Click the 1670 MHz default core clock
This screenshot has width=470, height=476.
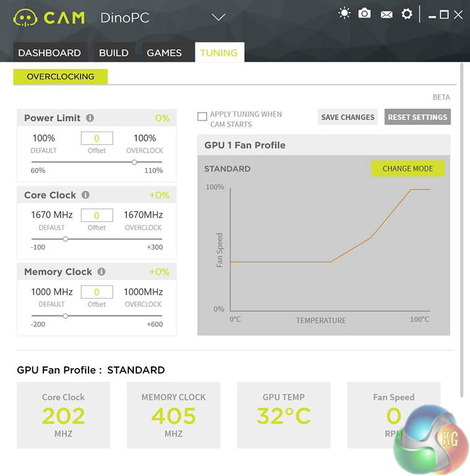[52, 215]
